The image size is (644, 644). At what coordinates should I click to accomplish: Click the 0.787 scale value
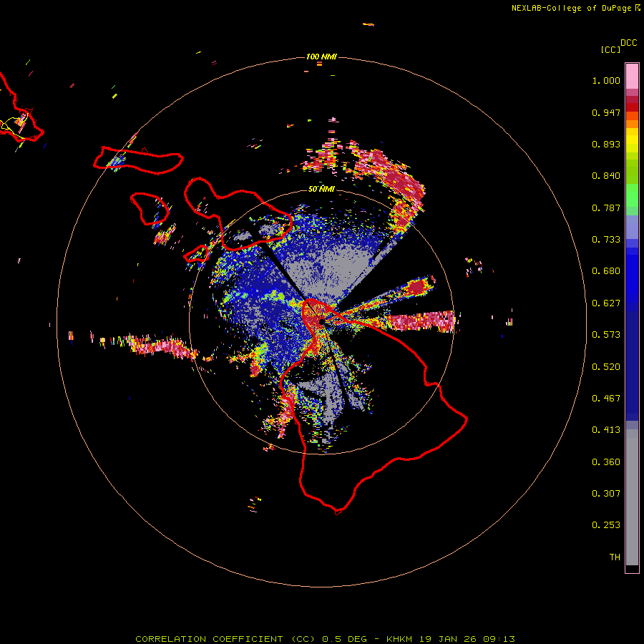[606, 208]
